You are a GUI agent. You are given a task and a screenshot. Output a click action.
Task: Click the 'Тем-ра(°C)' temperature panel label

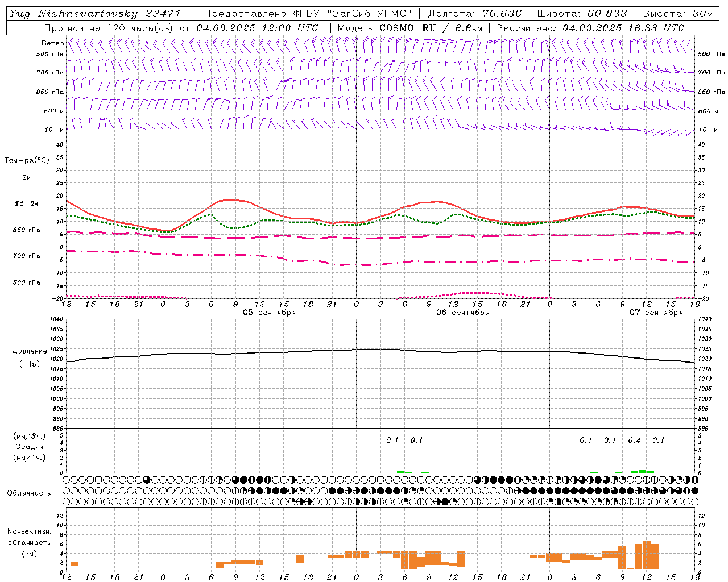pos(27,161)
